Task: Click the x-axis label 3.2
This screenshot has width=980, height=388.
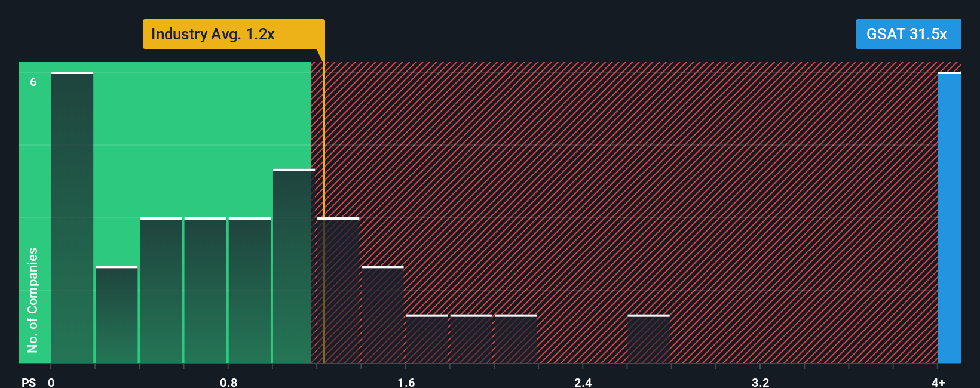Action: point(760,382)
